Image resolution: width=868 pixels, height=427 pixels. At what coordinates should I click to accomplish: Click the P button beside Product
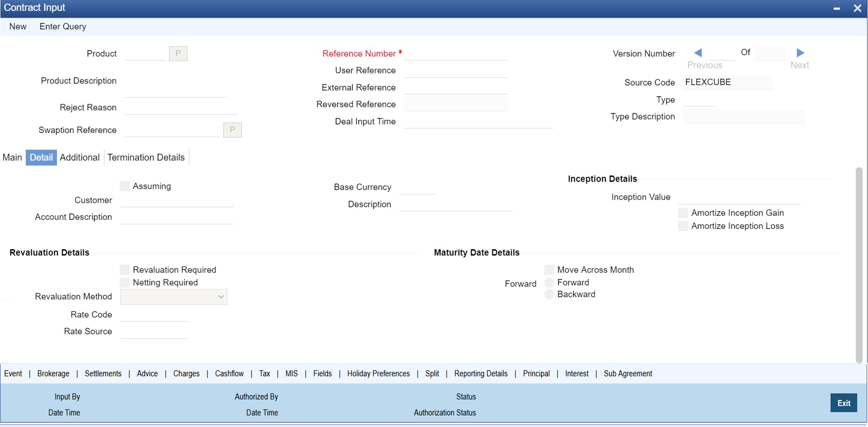coord(178,53)
